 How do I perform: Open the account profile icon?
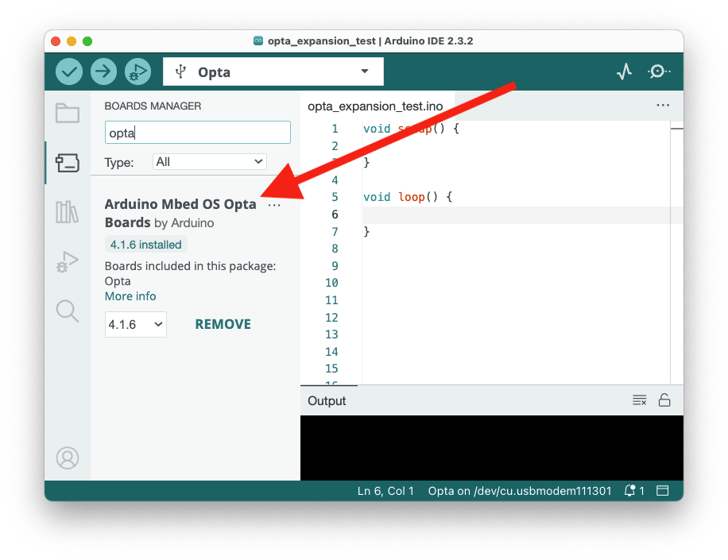(68, 458)
